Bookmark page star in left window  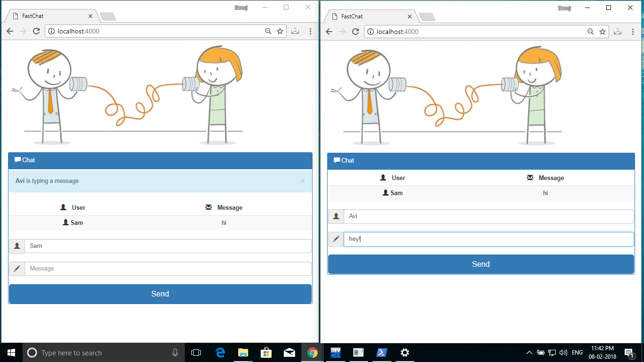click(x=280, y=31)
